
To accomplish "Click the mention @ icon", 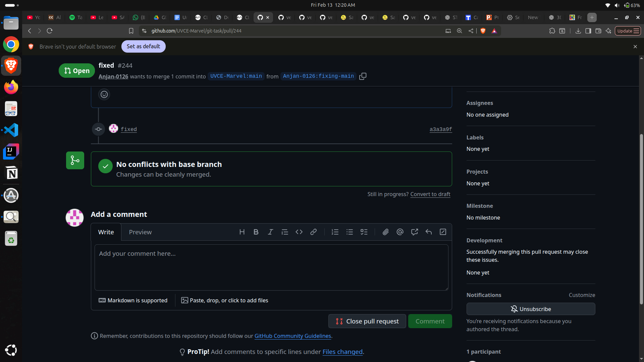I will tap(400, 232).
